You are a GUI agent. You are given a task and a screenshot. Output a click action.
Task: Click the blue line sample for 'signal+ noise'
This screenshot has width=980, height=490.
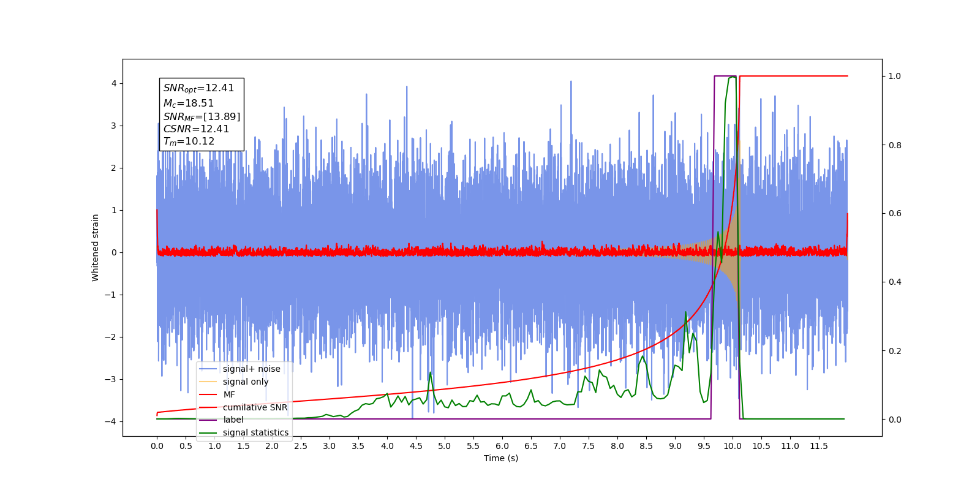pyautogui.click(x=208, y=369)
